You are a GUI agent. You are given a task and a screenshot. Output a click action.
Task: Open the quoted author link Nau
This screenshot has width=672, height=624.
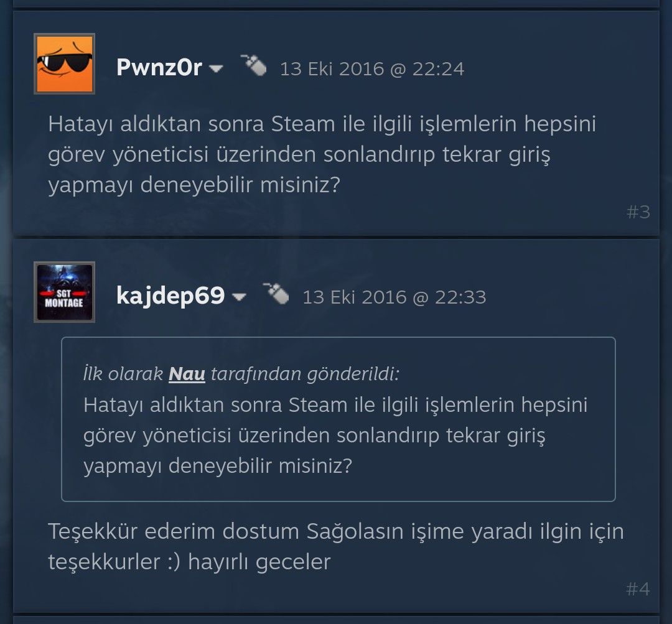(x=187, y=374)
